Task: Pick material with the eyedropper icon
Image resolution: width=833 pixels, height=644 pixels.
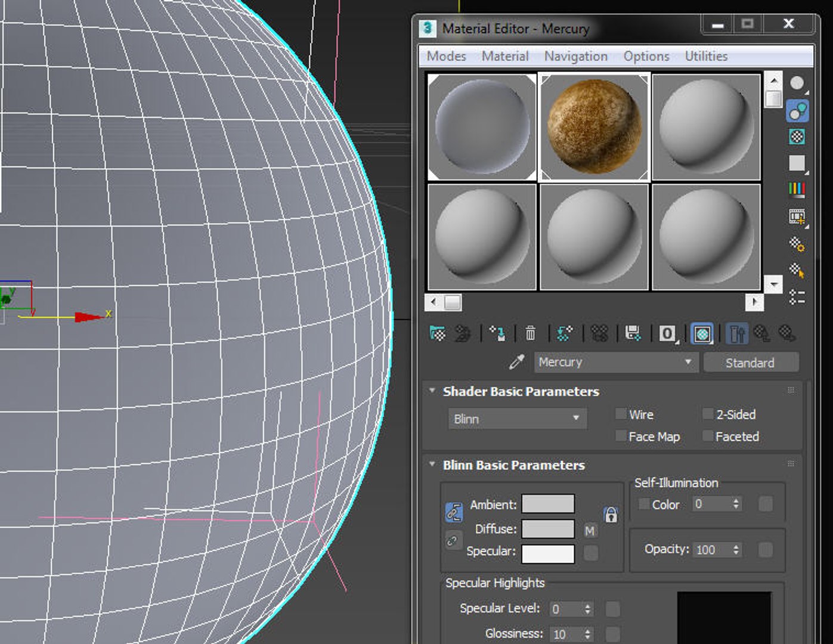Action: tap(516, 362)
